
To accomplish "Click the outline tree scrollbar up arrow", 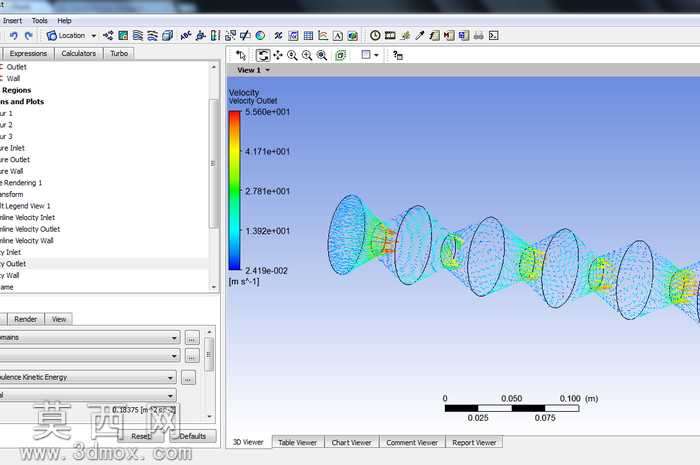I will 213,67.
